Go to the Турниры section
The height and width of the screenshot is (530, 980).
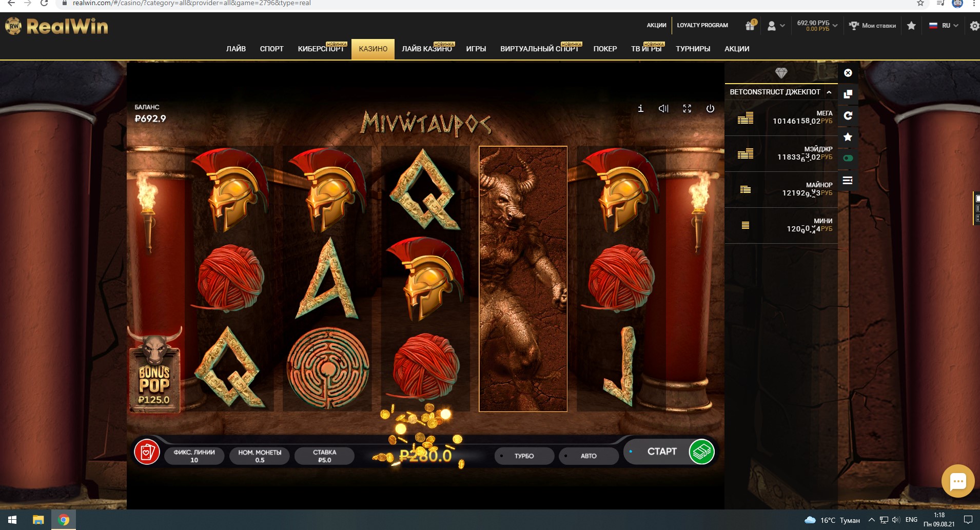pyautogui.click(x=693, y=49)
